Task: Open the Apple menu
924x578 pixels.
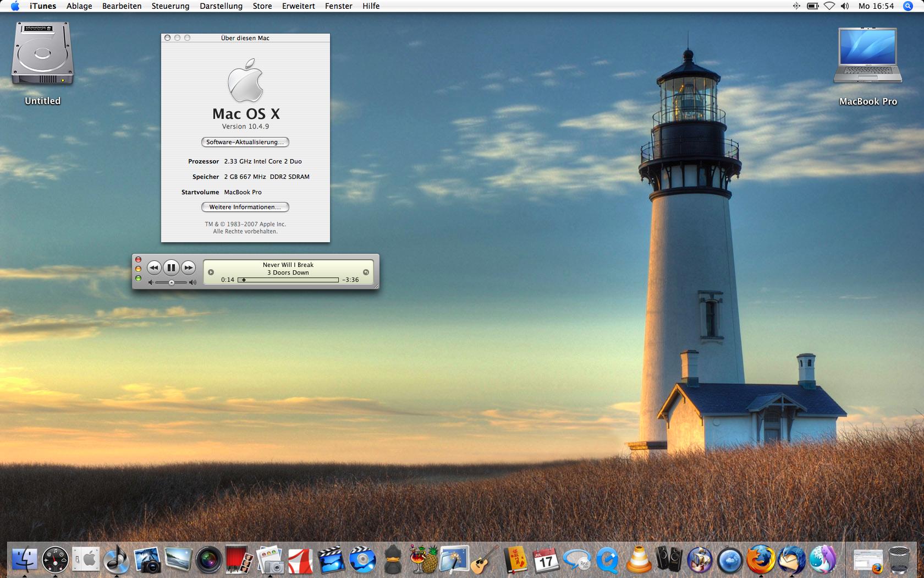Action: [x=15, y=6]
